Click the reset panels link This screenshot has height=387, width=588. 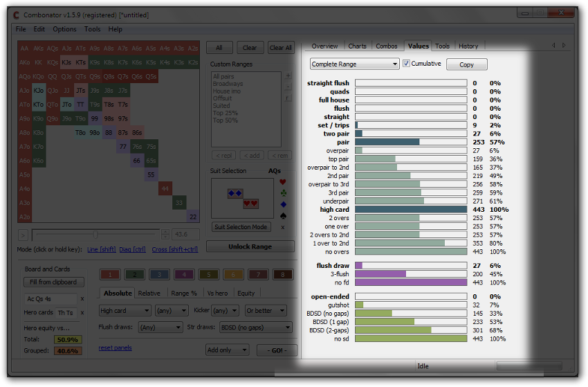pyautogui.click(x=115, y=348)
